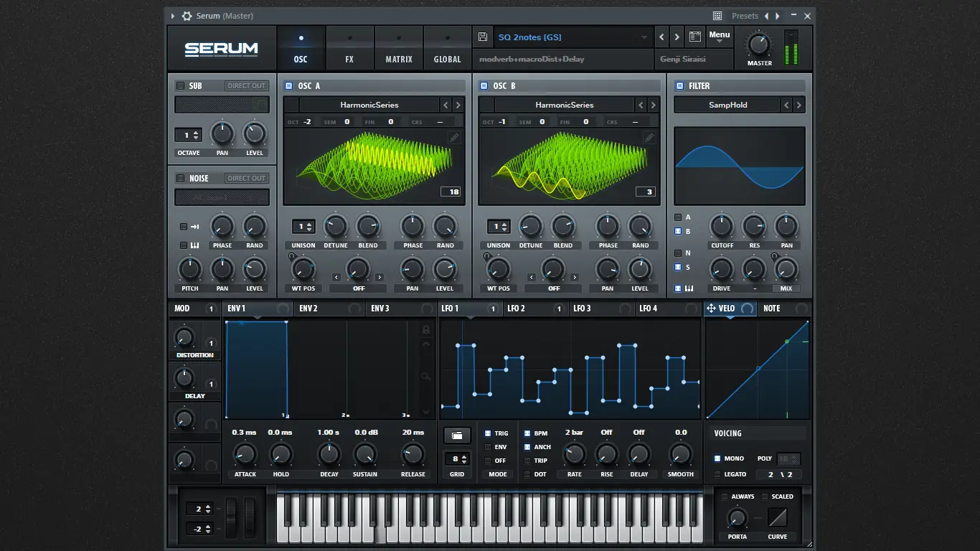This screenshot has width=980, height=551.
Task: Choose next warp mode for OSC A
Action: [380, 277]
